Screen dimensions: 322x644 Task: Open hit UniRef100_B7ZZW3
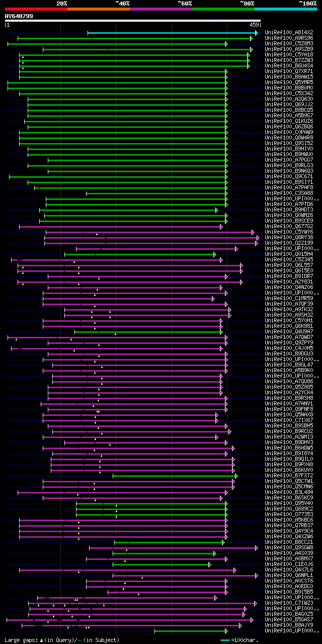tap(289, 60)
